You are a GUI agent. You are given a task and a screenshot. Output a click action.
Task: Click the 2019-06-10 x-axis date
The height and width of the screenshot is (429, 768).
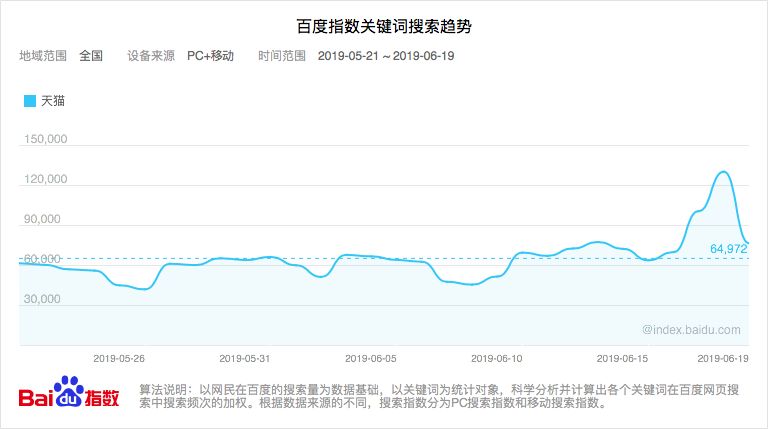(x=497, y=358)
